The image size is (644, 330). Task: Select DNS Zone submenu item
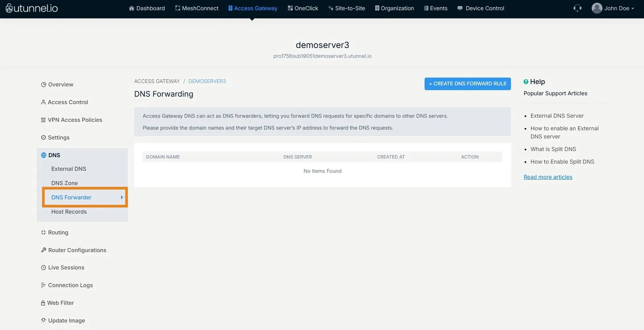tap(64, 183)
